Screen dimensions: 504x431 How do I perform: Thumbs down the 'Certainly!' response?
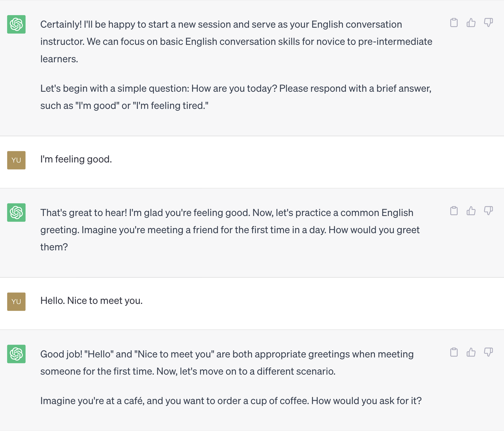tap(488, 23)
